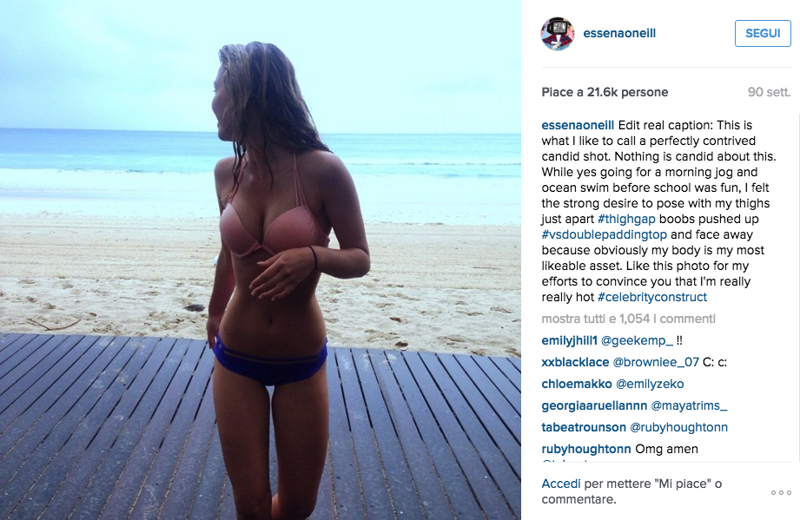Open essenaoneill username in post header
This screenshot has height=520, width=800.
(x=619, y=34)
